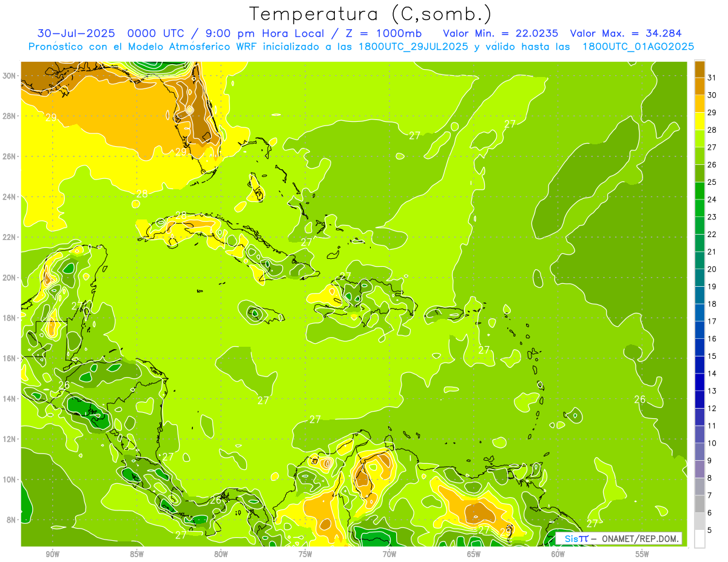Click the light gray swatch between 5 and 6
The width and height of the screenshot is (728, 562).
(x=699, y=521)
